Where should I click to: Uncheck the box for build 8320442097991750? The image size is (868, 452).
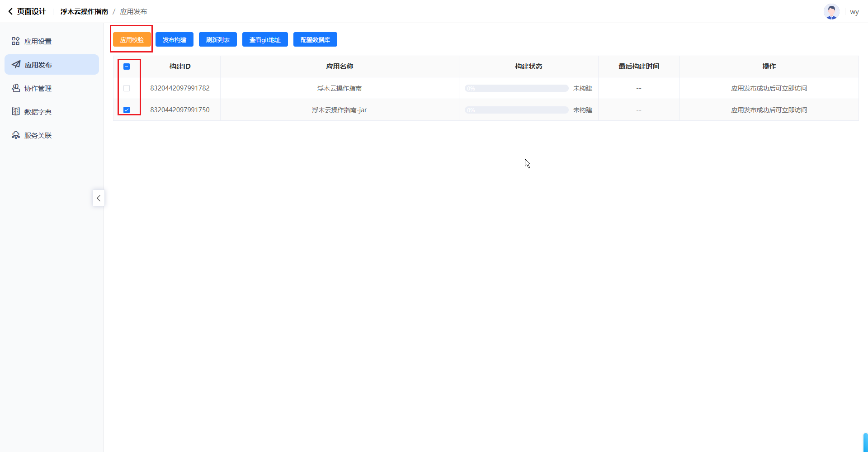pyautogui.click(x=127, y=110)
